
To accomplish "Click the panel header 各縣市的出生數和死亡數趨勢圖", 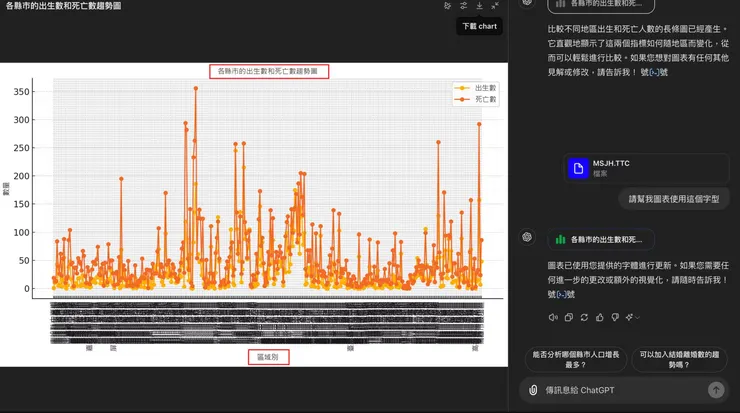I will [63, 6].
